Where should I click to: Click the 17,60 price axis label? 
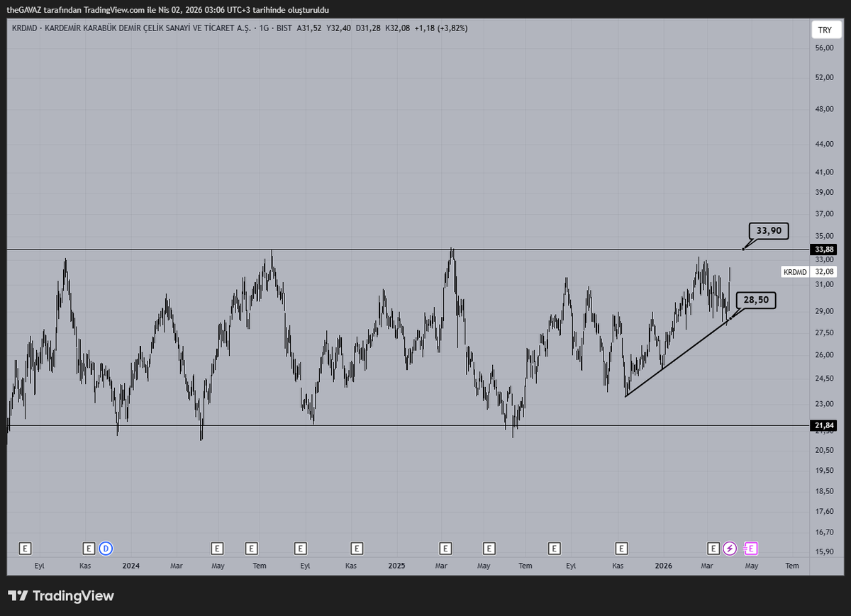click(x=824, y=510)
